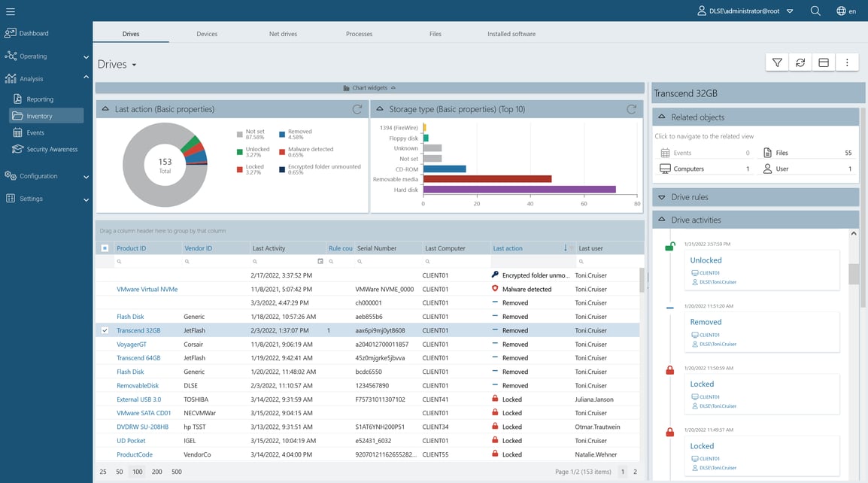Screen dimensions: 868x483
Task: Open the column chooser icon
Action: (823, 62)
